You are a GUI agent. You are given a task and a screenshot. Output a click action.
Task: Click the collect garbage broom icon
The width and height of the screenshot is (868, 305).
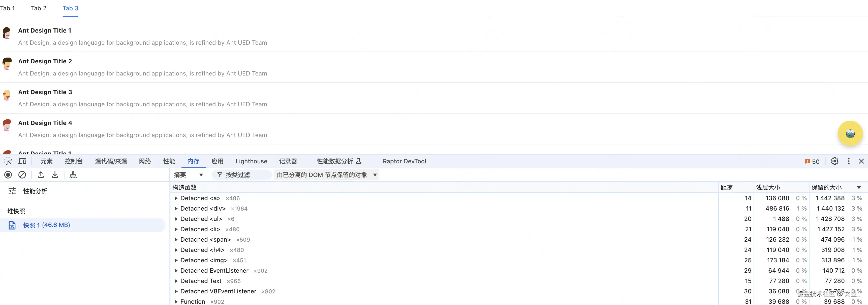pos(73,175)
